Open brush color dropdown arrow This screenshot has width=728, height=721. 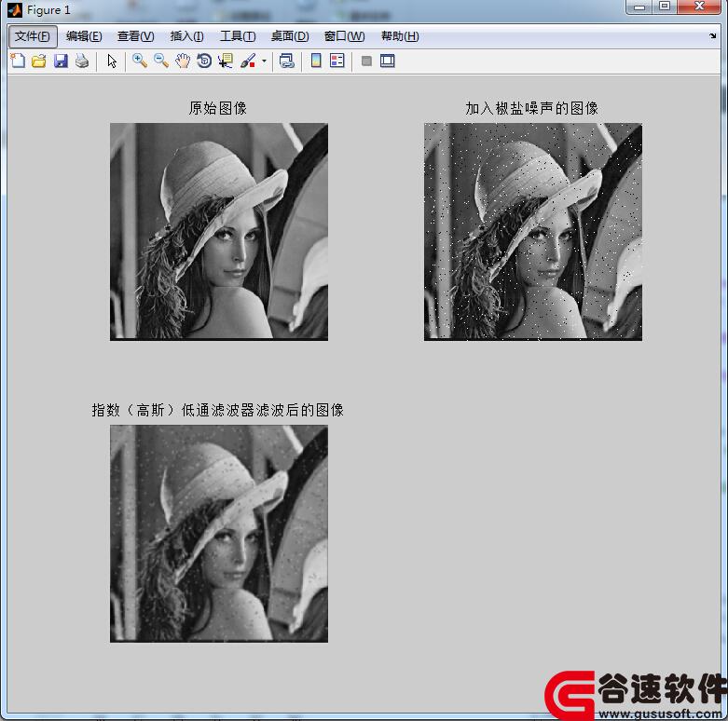pyautogui.click(x=264, y=61)
